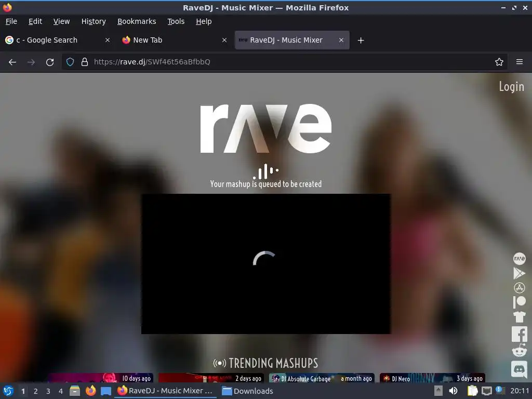Open the Help menu
The image size is (532, 399).
click(x=204, y=21)
